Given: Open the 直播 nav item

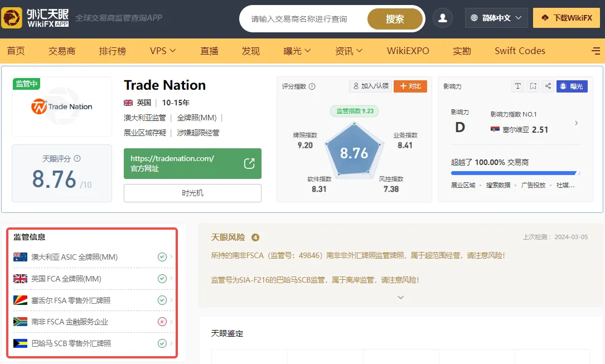Looking at the screenshot, I should [x=209, y=51].
